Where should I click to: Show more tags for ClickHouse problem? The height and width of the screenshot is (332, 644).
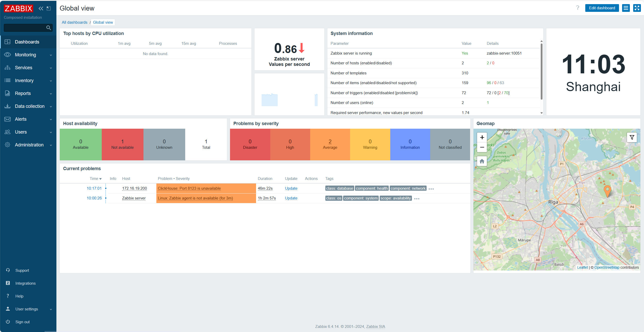pos(431,189)
